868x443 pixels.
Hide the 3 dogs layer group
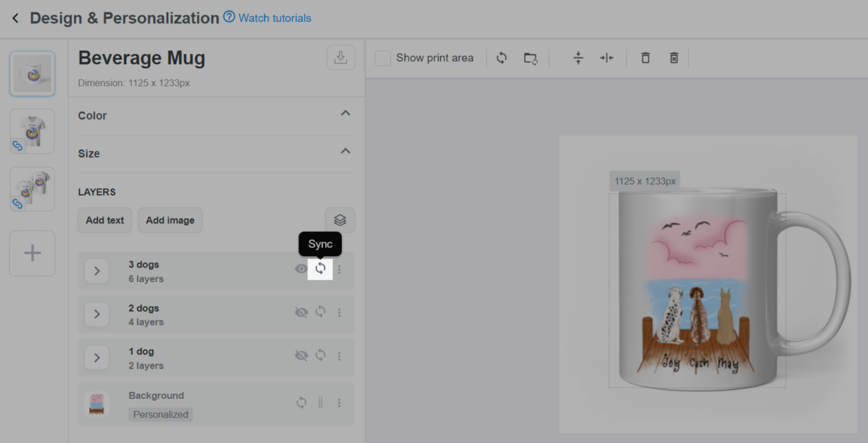point(301,269)
